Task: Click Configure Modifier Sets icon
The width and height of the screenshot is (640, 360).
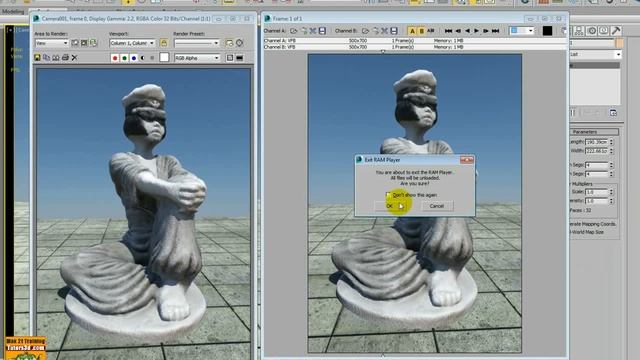Action: 613,113
